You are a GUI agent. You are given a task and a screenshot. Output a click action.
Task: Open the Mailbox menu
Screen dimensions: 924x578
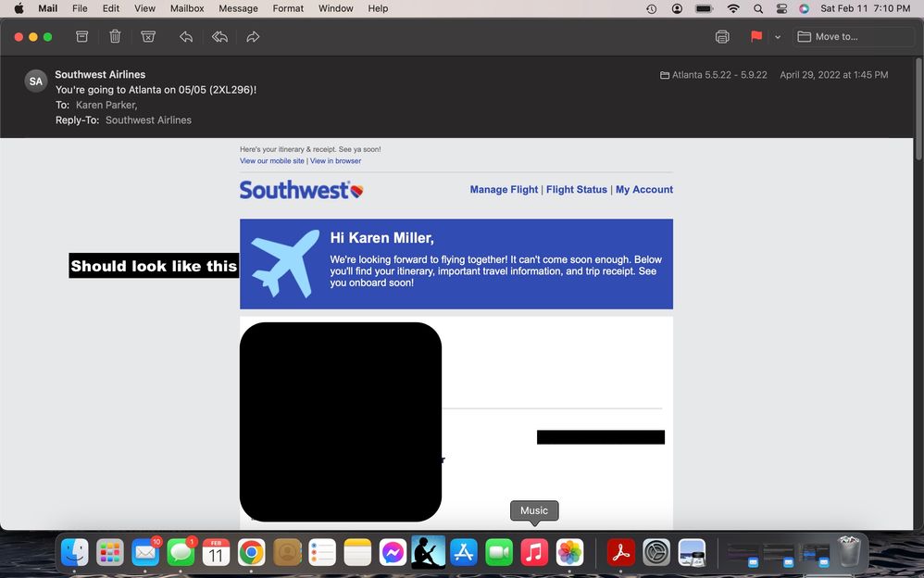[x=187, y=8]
